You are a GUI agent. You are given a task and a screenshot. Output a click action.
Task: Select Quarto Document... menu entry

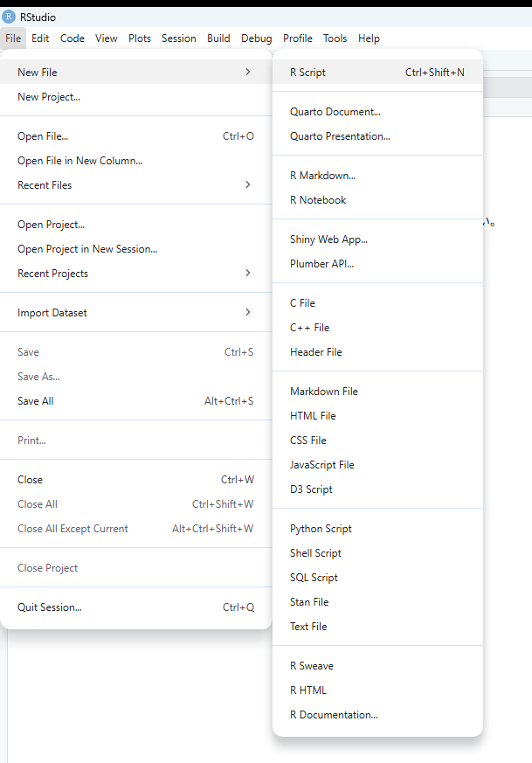pyautogui.click(x=335, y=112)
